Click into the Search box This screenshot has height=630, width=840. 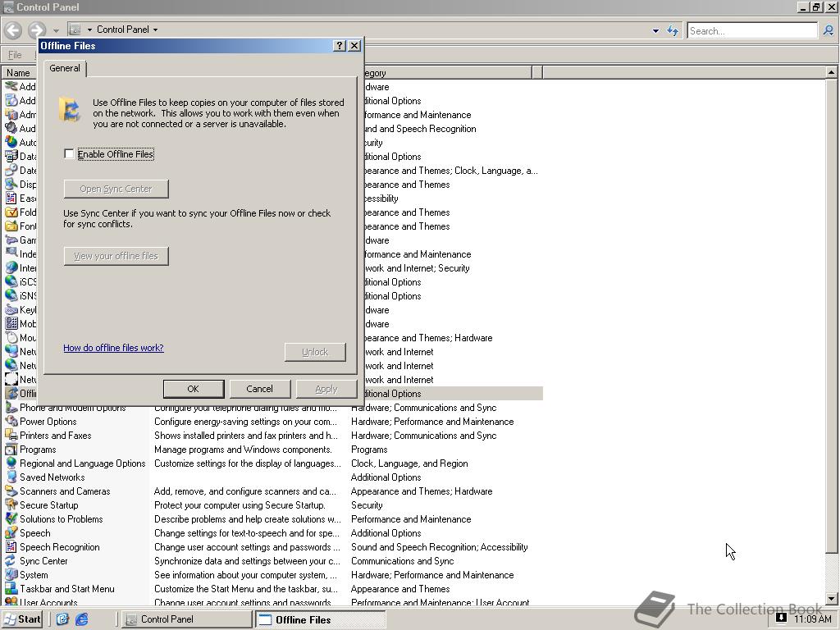point(752,30)
